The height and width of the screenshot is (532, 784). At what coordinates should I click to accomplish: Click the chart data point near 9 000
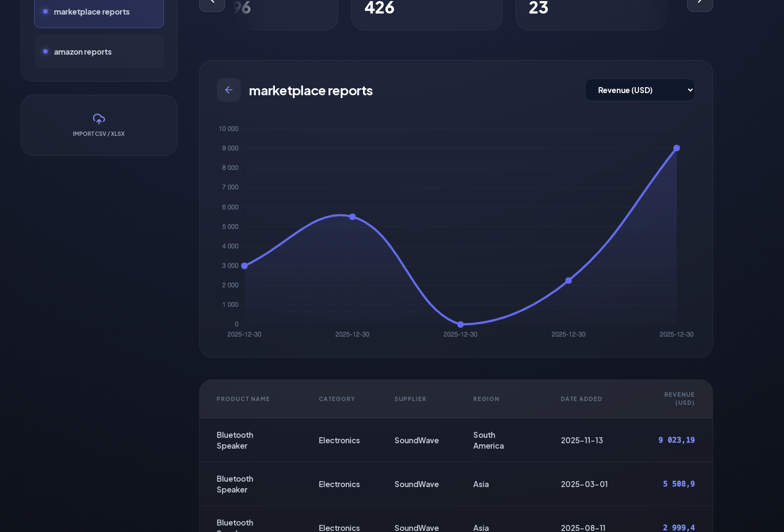[676, 148]
